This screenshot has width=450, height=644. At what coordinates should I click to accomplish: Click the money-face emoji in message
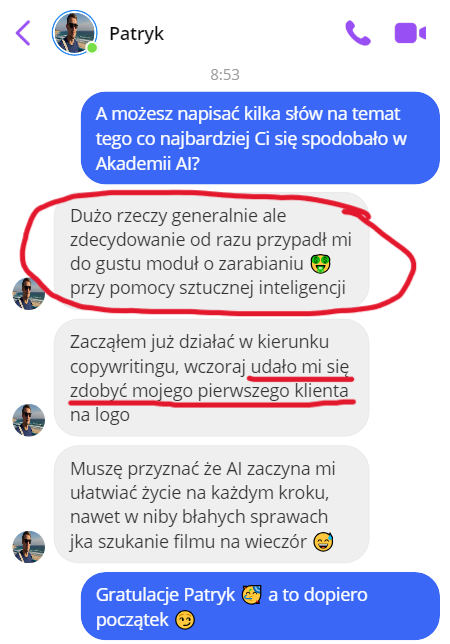(x=320, y=264)
